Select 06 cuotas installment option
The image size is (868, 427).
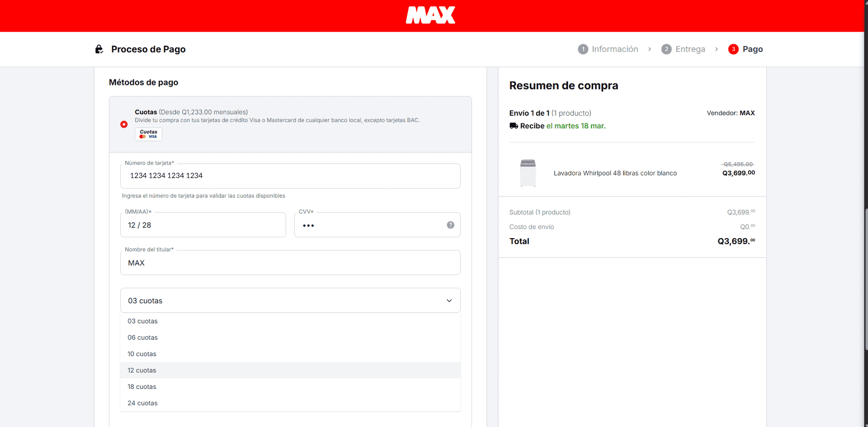pos(142,338)
